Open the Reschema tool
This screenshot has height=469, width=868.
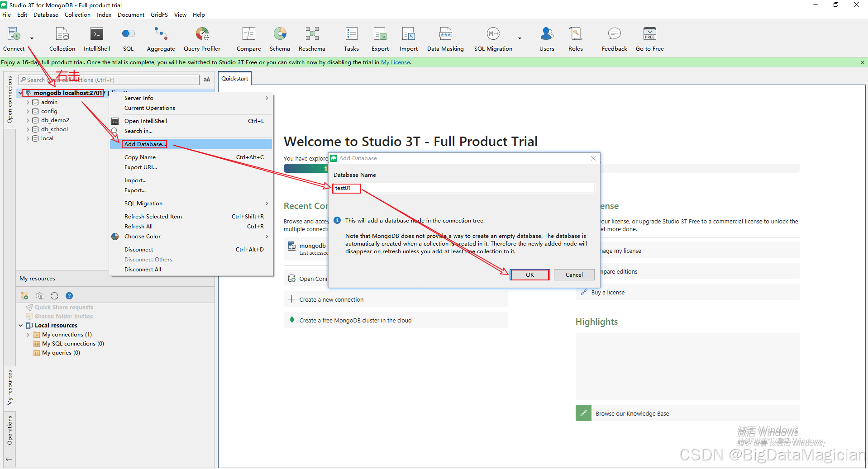(312, 39)
